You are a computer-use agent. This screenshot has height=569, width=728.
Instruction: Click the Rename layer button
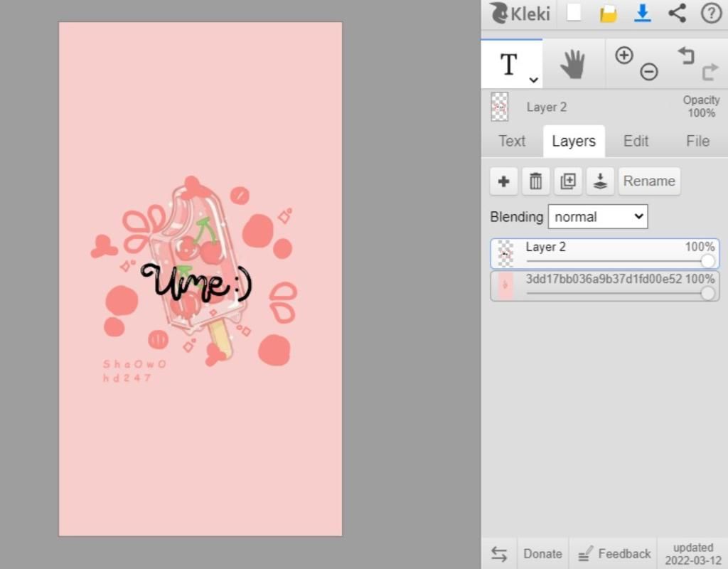[649, 181]
